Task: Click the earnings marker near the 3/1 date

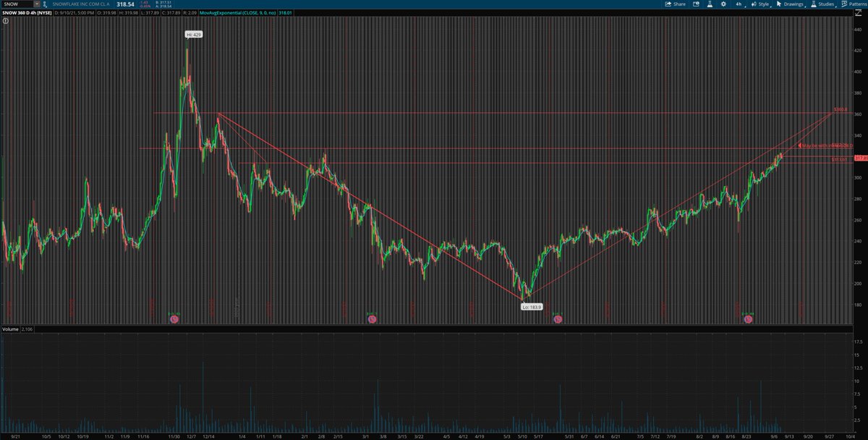Action: [x=371, y=318]
